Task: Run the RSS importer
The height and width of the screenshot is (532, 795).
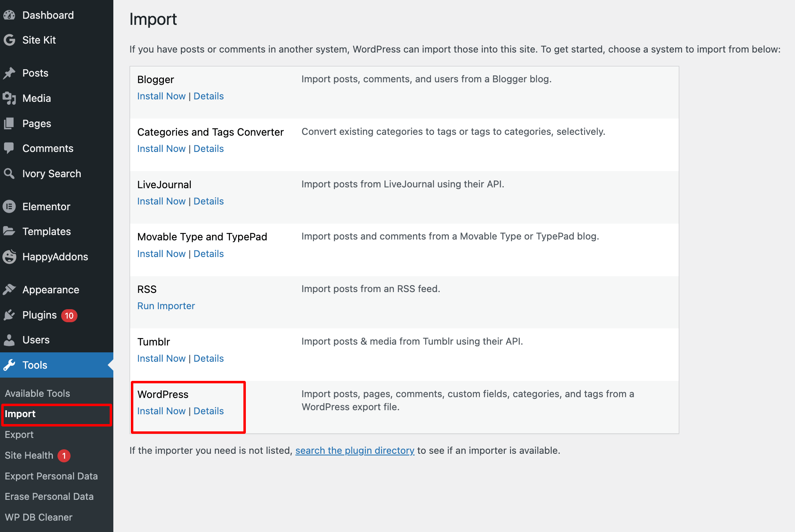Action: click(166, 306)
